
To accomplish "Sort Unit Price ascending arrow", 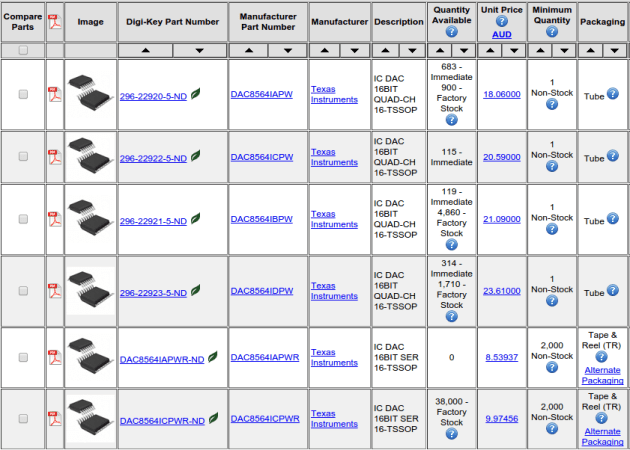I will (489, 50).
